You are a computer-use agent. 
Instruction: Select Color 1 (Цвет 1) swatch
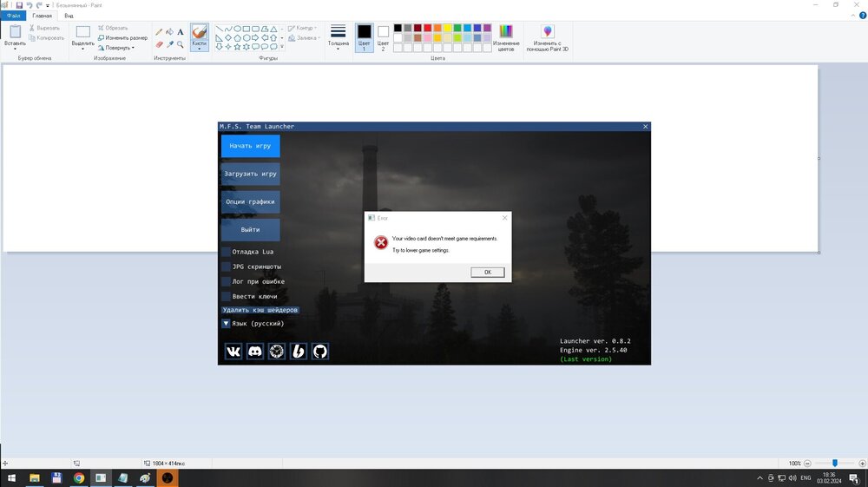tap(364, 37)
